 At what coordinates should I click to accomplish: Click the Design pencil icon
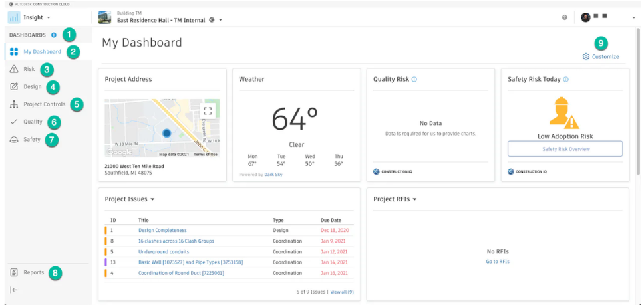pos(14,86)
